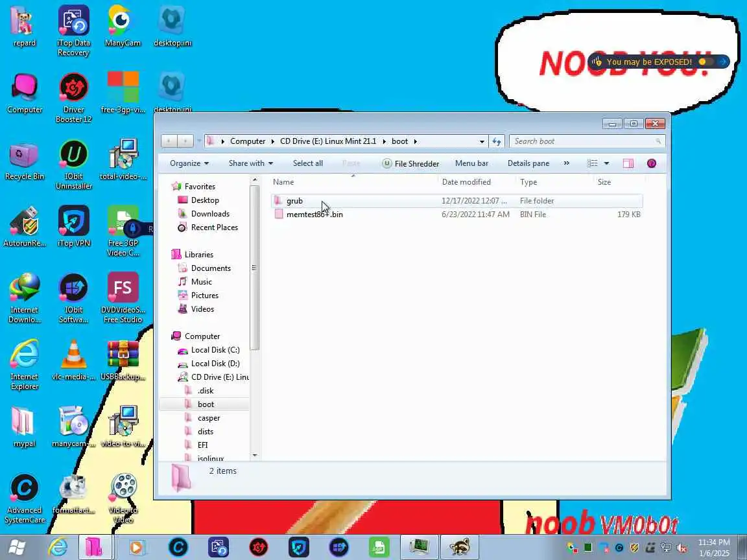This screenshot has height=560, width=747.
Task: Open the iTop Data Recovery desktop icon
Action: tap(73, 31)
